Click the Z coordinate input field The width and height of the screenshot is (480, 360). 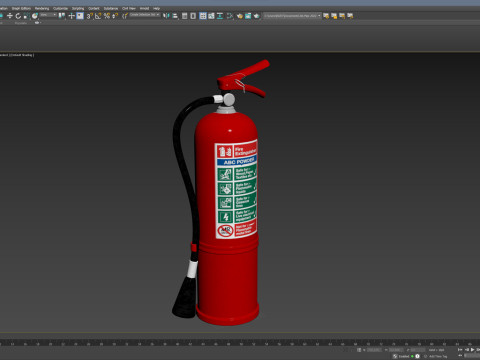pos(418,350)
